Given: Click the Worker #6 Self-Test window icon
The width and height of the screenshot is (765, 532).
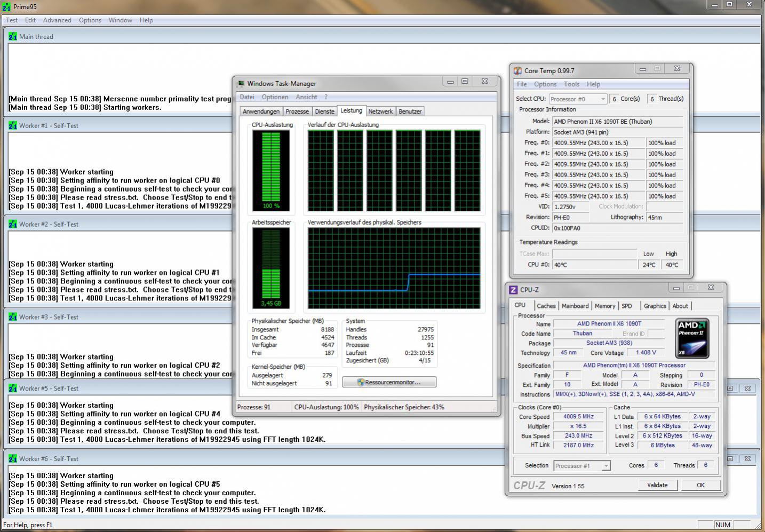Looking at the screenshot, I should pyautogui.click(x=13, y=459).
